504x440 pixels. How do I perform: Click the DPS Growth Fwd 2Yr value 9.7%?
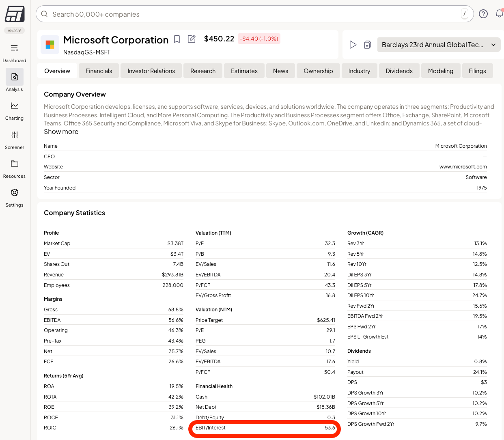point(481,424)
